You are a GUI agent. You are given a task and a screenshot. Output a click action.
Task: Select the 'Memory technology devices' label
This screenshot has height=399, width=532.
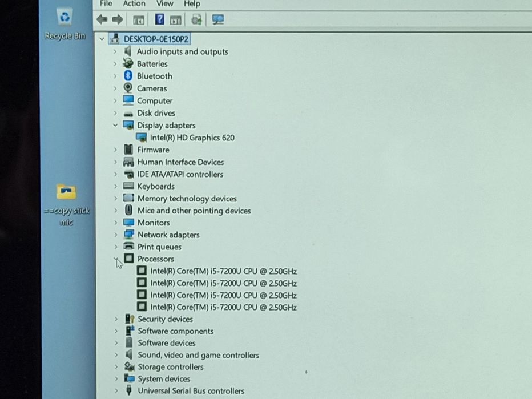187,199
